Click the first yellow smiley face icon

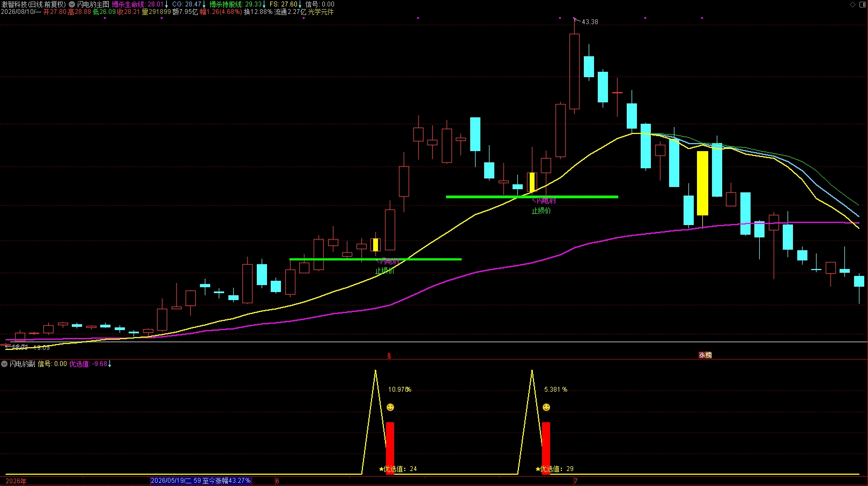[x=390, y=407]
